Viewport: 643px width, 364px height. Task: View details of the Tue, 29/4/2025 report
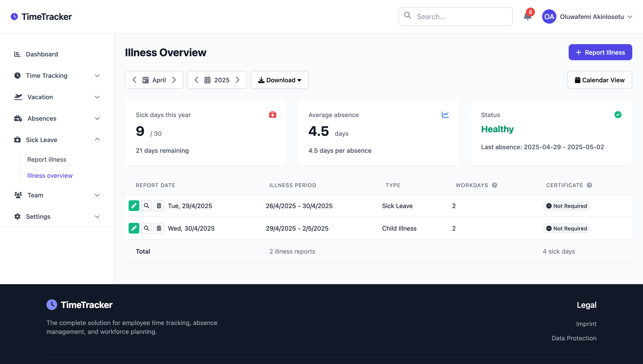point(146,206)
